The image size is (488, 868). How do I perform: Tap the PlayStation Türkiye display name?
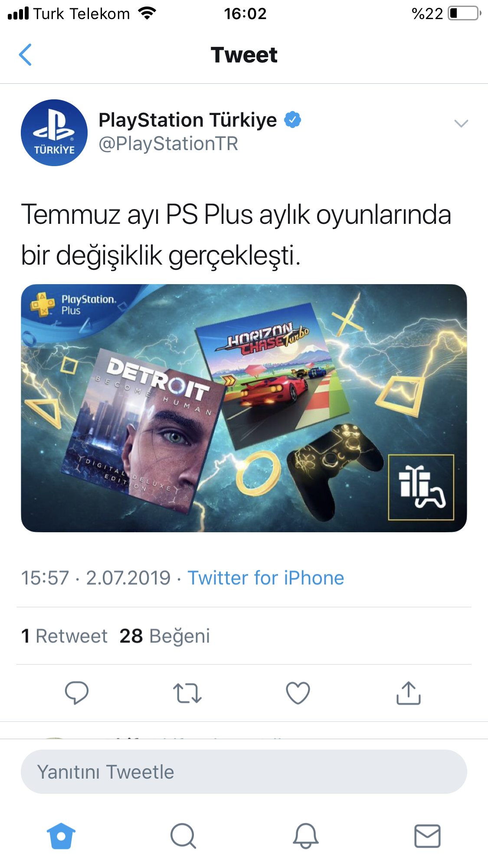click(x=187, y=120)
